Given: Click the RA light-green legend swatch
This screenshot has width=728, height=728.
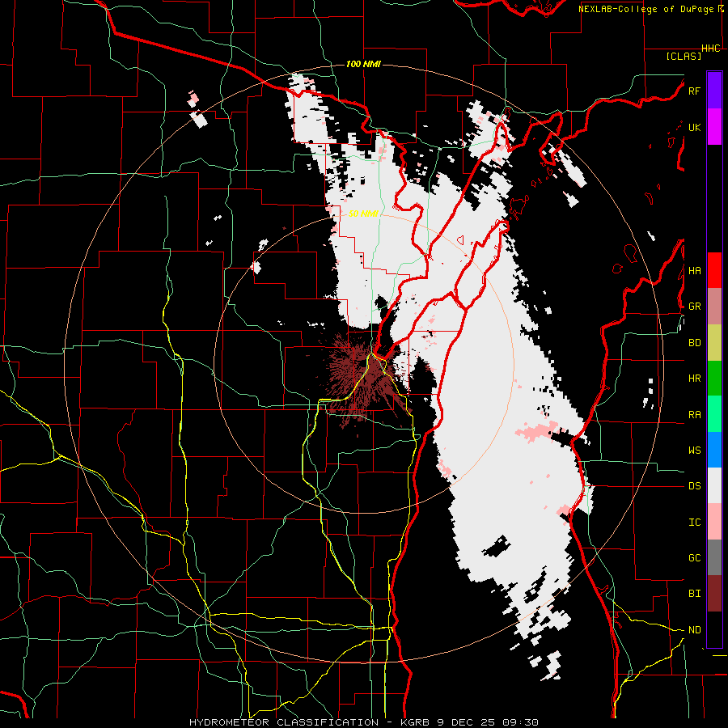Looking at the screenshot, I should point(714,414).
